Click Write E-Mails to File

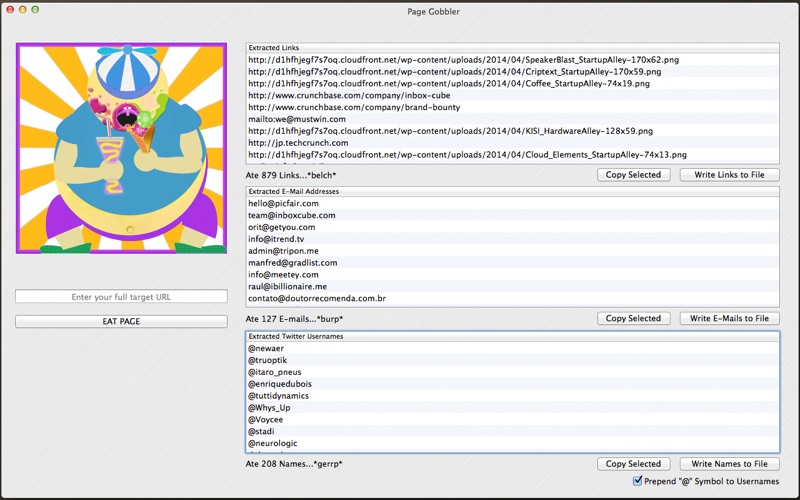click(729, 318)
